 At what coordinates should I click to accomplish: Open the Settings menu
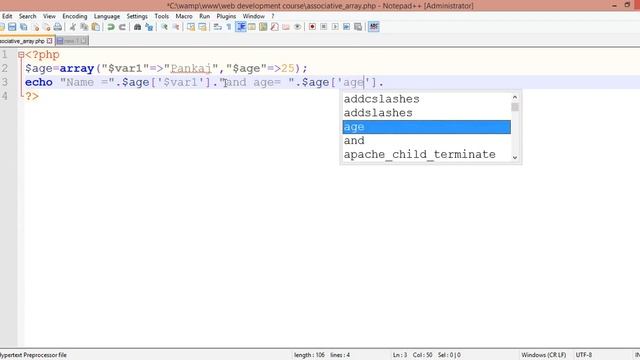(x=137, y=16)
